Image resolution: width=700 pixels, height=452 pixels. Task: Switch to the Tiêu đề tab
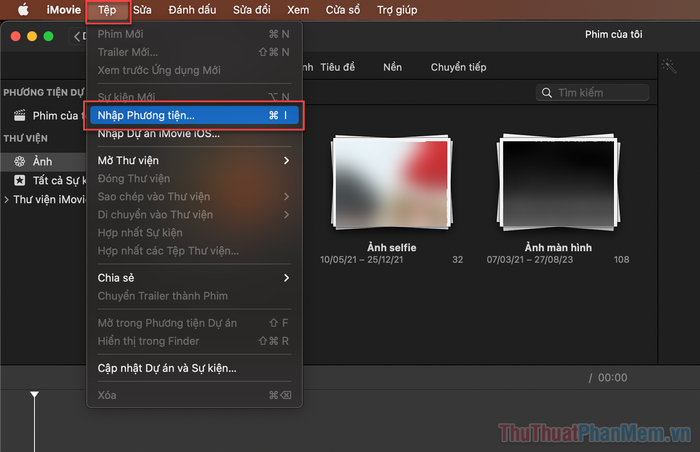click(338, 67)
